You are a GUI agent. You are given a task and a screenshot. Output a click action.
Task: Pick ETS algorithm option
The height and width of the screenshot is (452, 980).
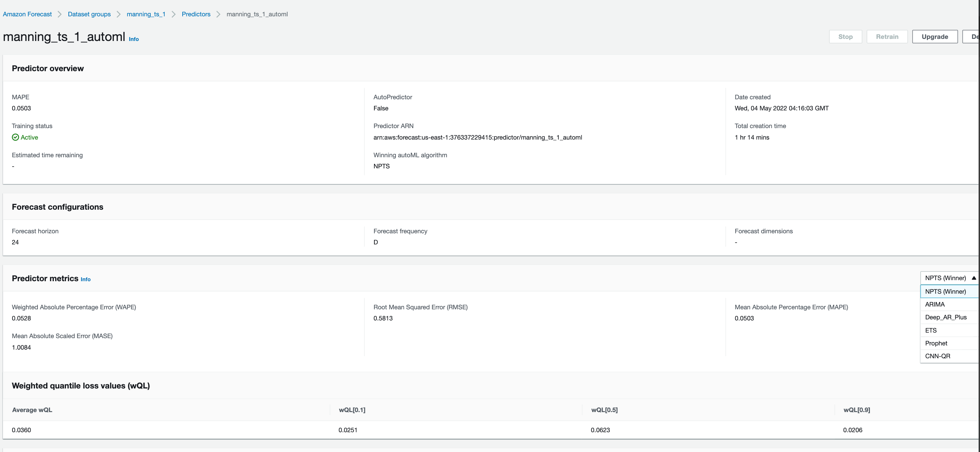pos(931,330)
